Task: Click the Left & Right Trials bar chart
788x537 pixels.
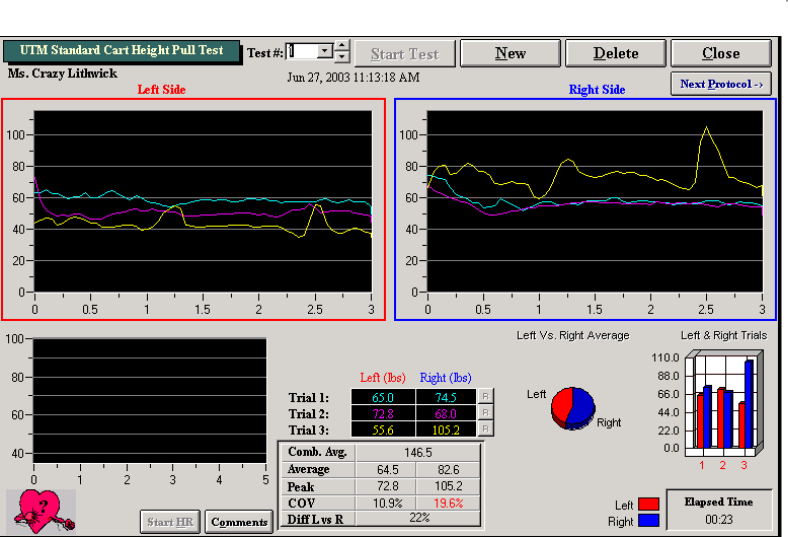Action: click(724, 403)
